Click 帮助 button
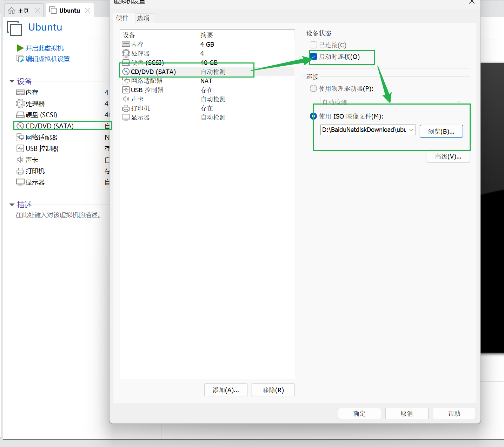 tap(454, 413)
